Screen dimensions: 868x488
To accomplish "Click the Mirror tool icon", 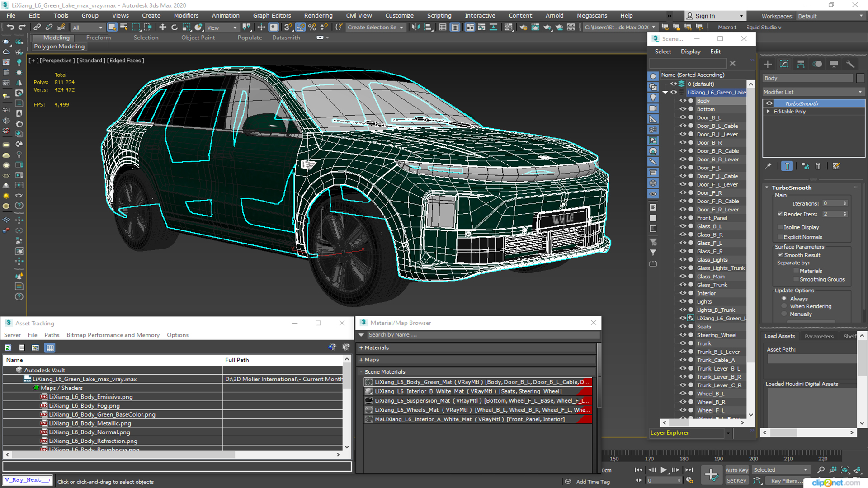I will point(415,28).
